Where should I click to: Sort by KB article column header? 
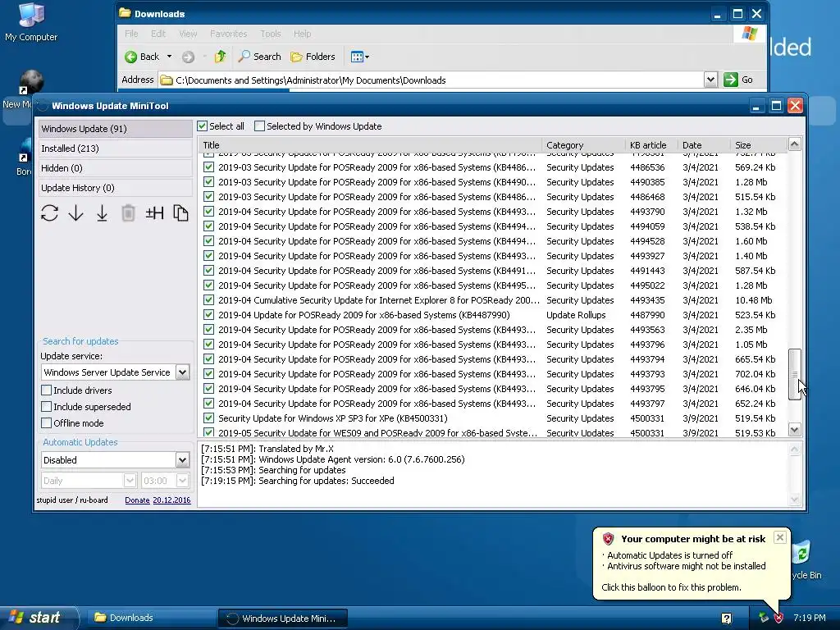click(x=651, y=145)
